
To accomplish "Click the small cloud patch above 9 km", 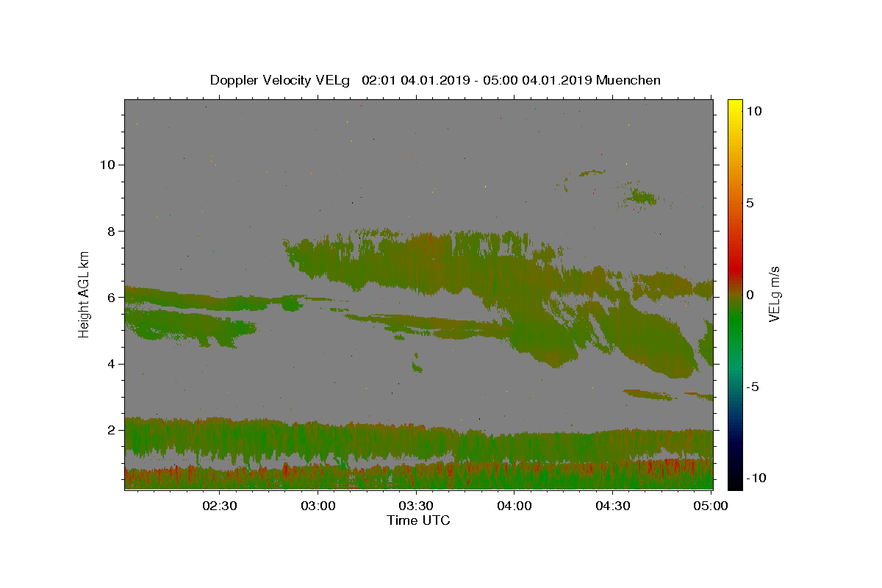I will pyautogui.click(x=643, y=196).
